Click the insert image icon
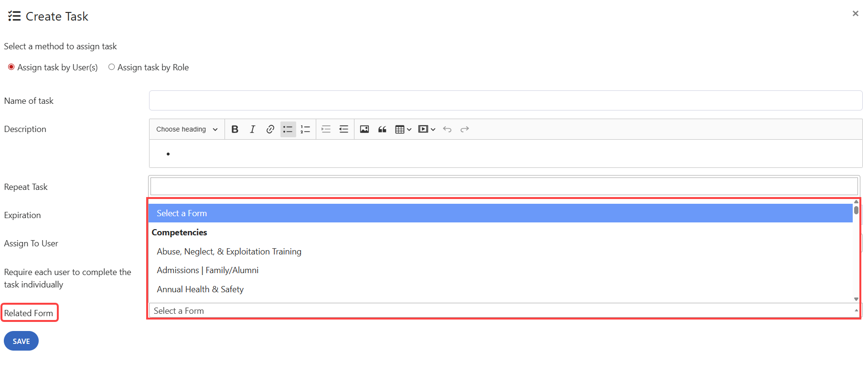Viewport: 868px width, 375px height. click(x=364, y=129)
